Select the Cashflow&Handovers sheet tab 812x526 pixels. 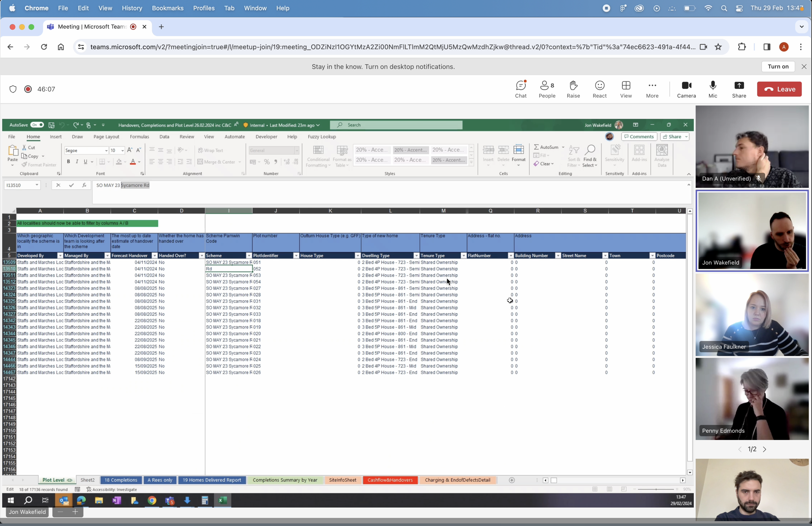390,480
